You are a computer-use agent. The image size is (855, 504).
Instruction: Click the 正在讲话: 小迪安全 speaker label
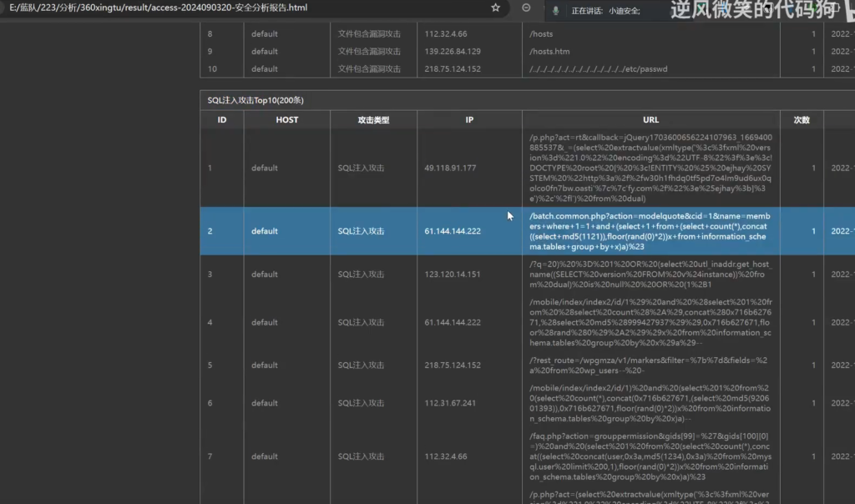pos(605,11)
